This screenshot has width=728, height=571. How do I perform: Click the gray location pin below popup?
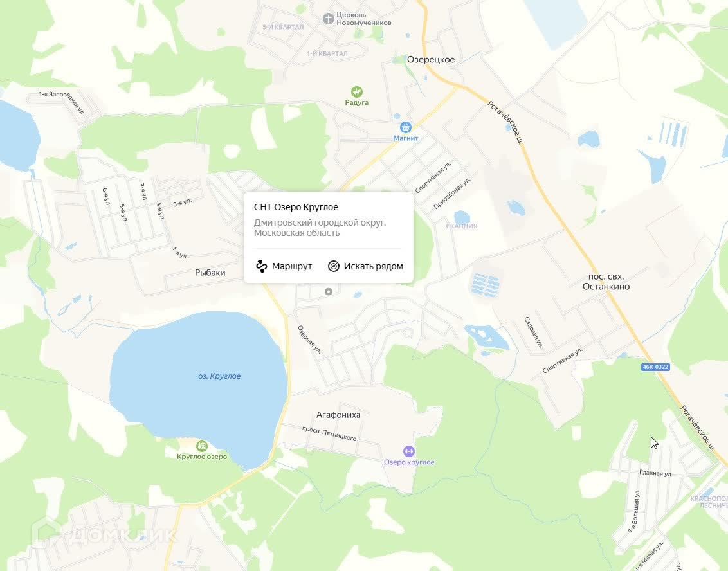(x=329, y=291)
